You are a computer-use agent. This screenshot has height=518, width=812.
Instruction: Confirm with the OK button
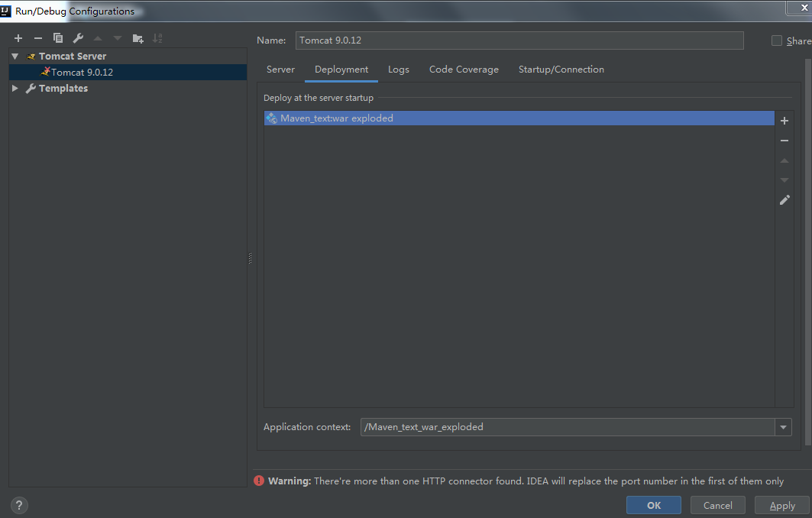[654, 506]
